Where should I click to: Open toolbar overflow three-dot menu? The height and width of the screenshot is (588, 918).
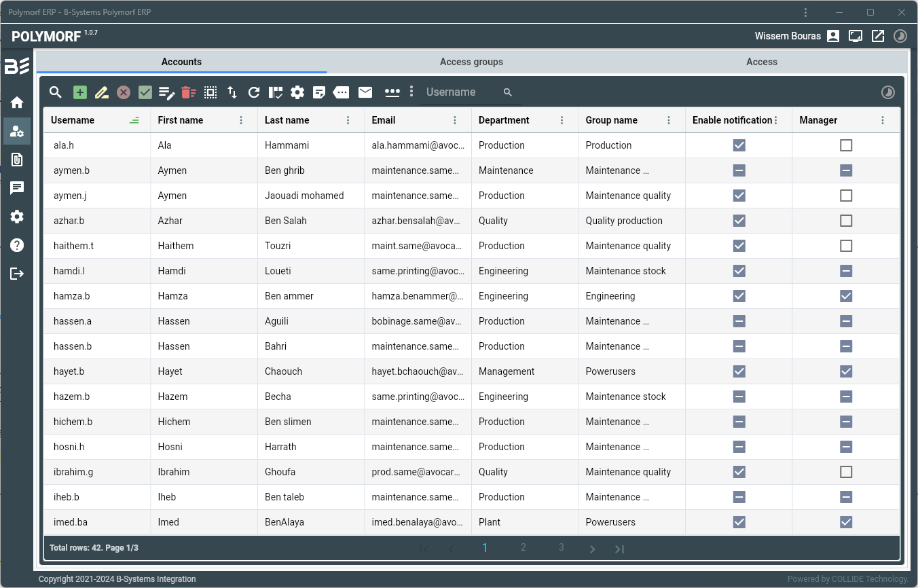click(x=411, y=92)
